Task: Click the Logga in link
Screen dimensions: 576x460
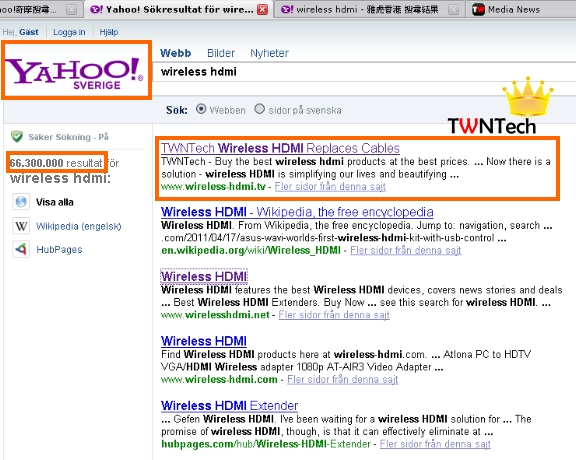Action: click(69, 32)
